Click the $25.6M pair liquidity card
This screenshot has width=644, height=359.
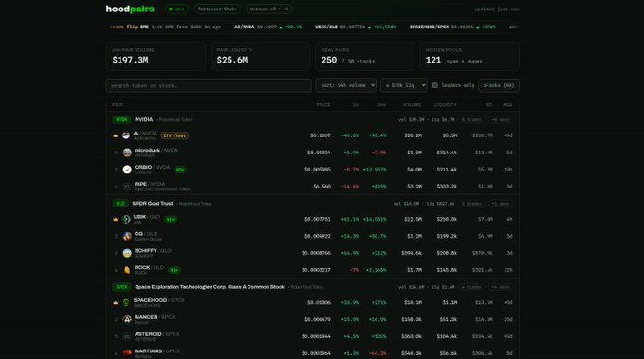coord(261,56)
